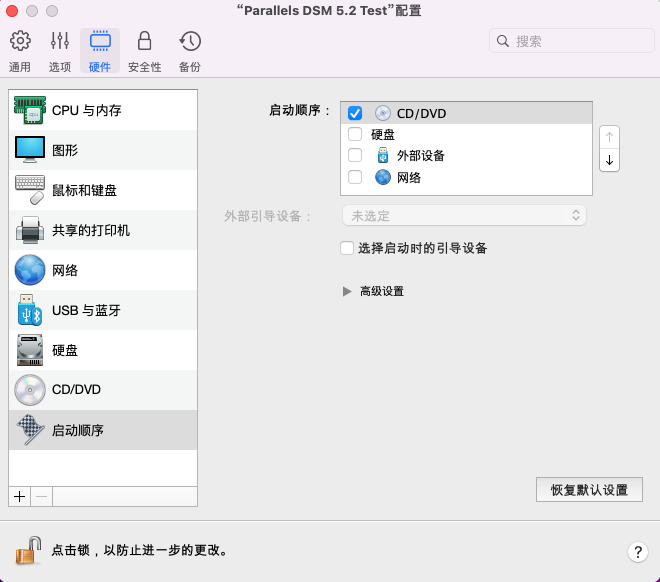The height and width of the screenshot is (582, 660).
Task: Close the configuration window with red button
Action: (12, 11)
